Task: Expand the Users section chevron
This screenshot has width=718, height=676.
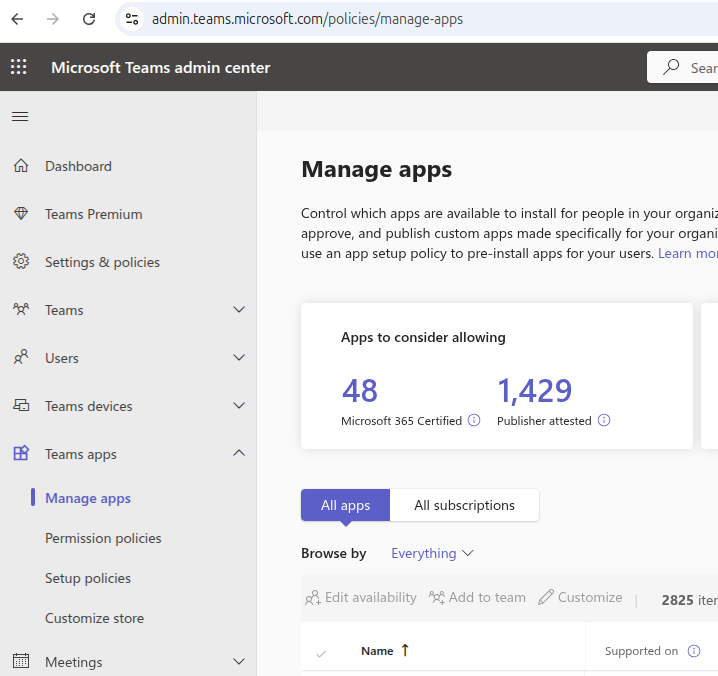Action: 239,357
